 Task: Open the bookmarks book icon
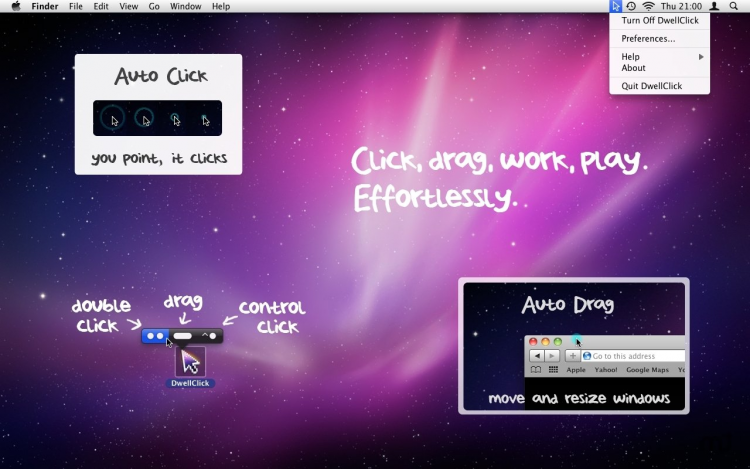(x=536, y=370)
